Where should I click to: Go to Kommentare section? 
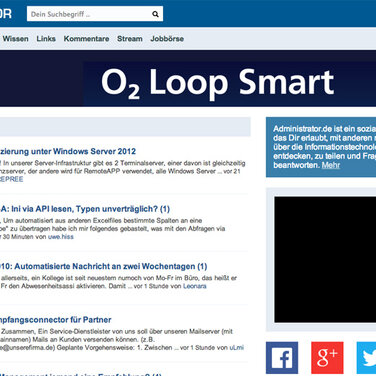86,39
